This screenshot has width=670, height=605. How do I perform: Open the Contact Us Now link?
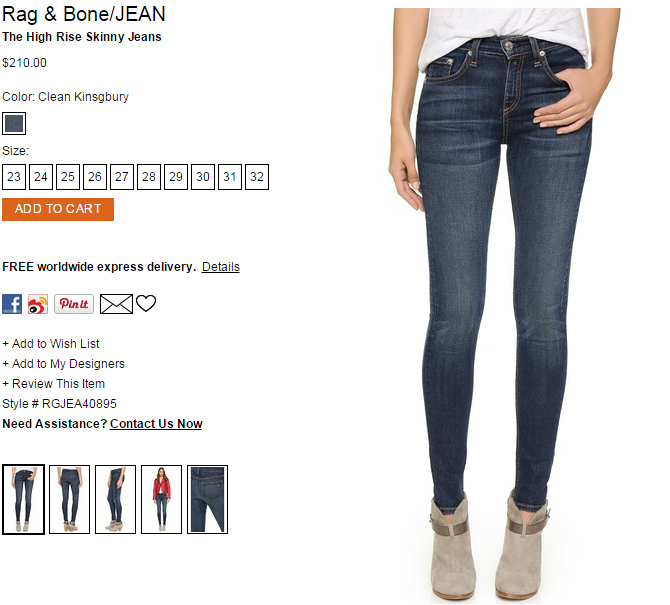point(156,423)
